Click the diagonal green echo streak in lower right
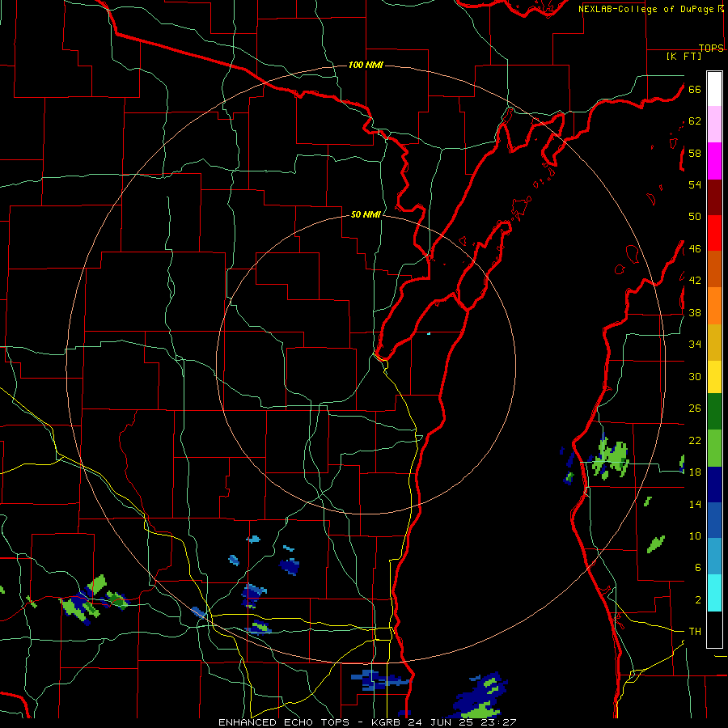Image resolution: width=728 pixels, height=728 pixels. click(x=656, y=544)
